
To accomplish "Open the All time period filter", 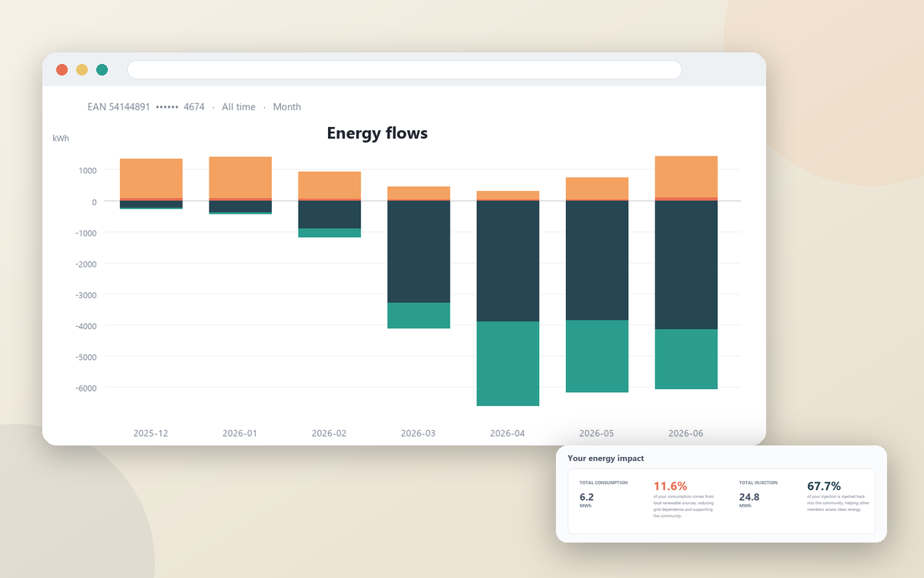I will (239, 107).
